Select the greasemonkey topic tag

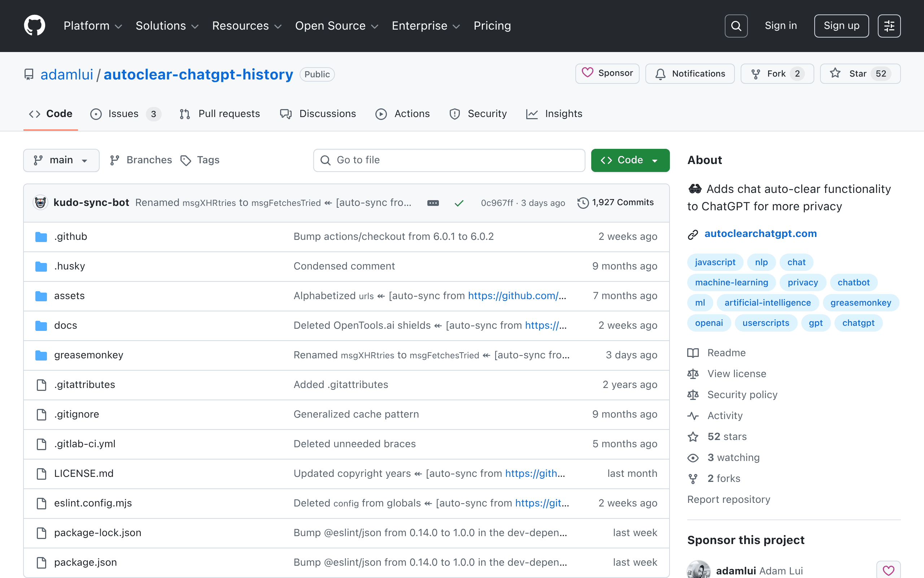click(860, 303)
